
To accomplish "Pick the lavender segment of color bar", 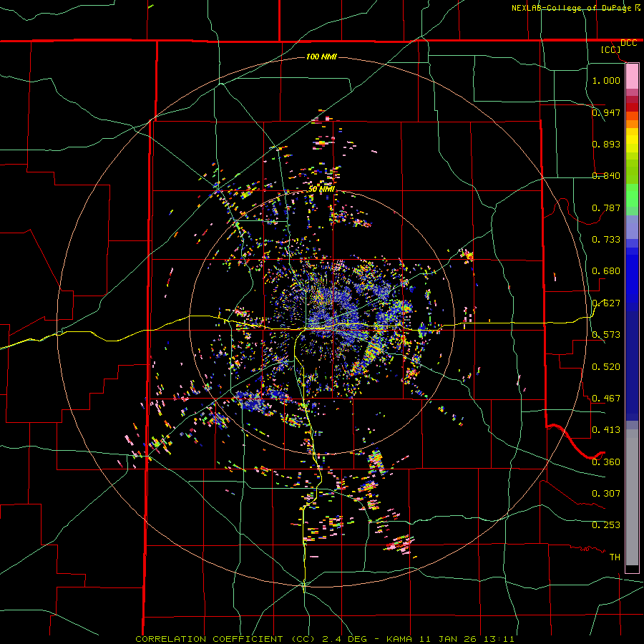I will point(632,227).
